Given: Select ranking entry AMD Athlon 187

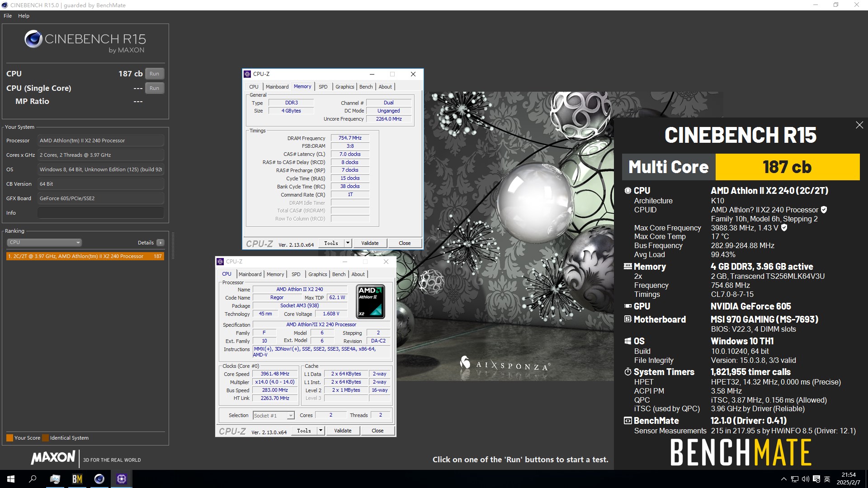Looking at the screenshot, I should [85, 256].
